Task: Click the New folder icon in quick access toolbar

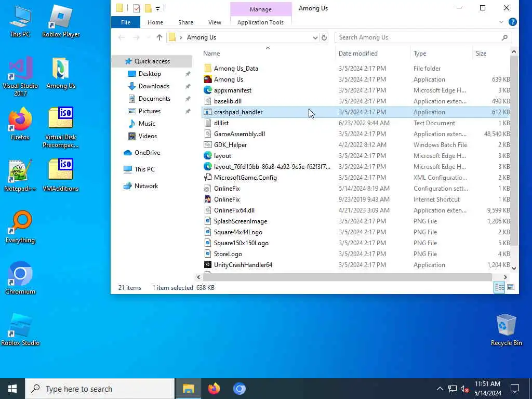Action: click(148, 8)
